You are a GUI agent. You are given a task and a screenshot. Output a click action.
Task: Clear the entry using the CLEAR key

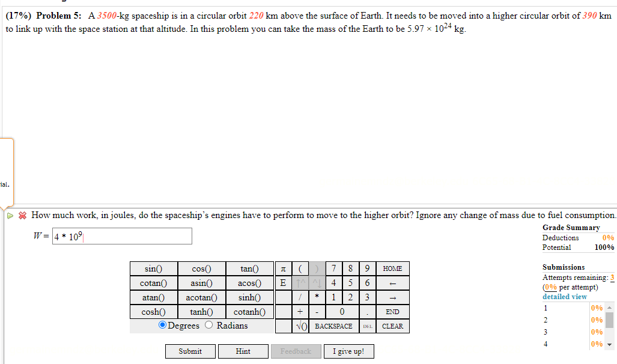pyautogui.click(x=392, y=326)
